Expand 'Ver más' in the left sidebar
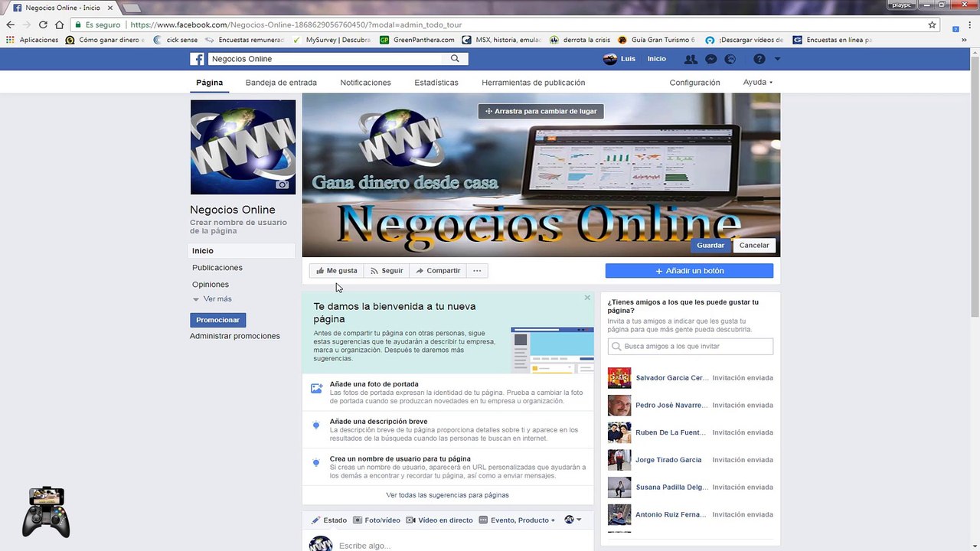Screen dimensions: 980x551 pos(212,299)
